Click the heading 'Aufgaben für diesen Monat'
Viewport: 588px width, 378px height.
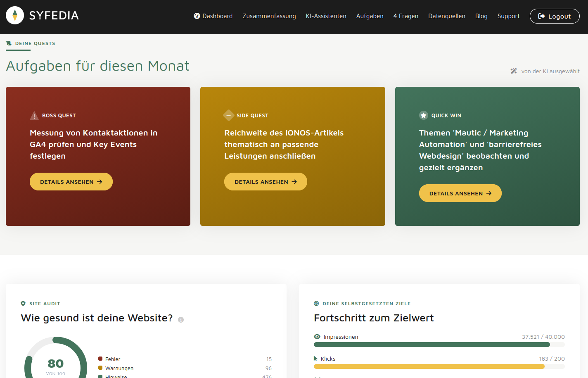coord(98,66)
